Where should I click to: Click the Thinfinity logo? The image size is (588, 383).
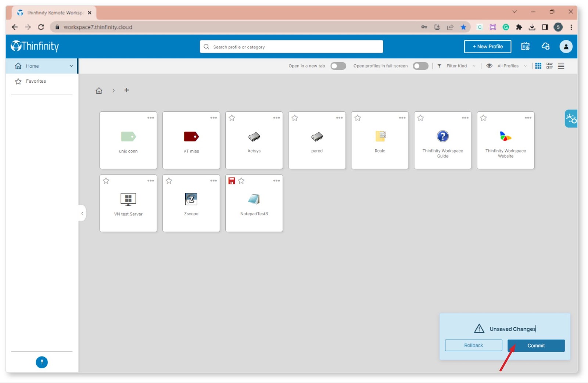pyautogui.click(x=35, y=46)
